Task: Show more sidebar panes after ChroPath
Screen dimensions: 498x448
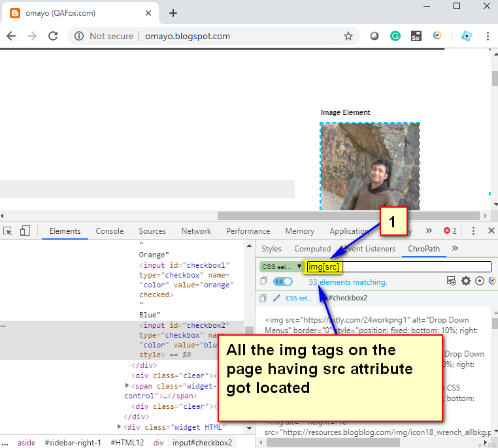Action: (x=455, y=248)
